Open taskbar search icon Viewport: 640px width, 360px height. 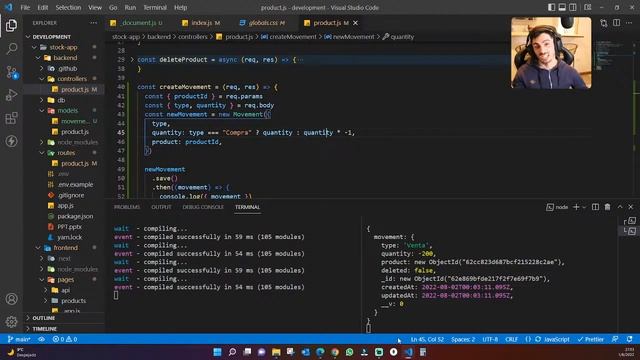232,352
